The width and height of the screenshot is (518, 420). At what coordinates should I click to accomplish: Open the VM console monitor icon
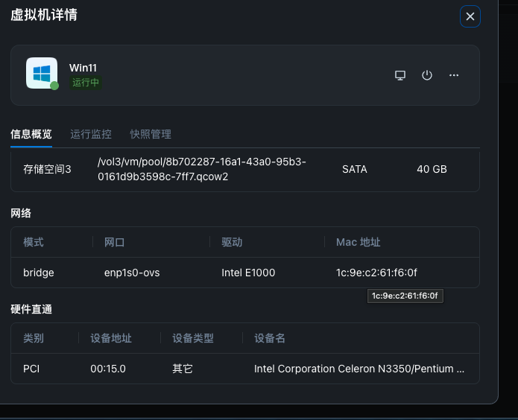400,75
